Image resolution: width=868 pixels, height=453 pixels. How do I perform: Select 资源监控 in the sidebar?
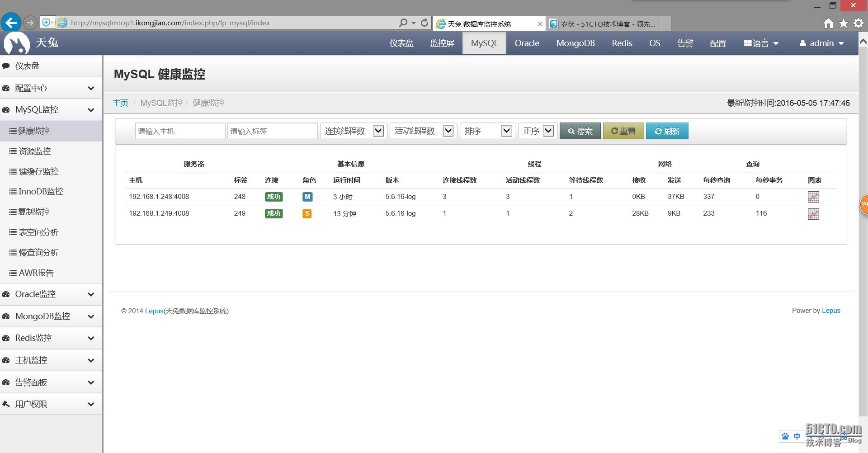pyautogui.click(x=51, y=151)
